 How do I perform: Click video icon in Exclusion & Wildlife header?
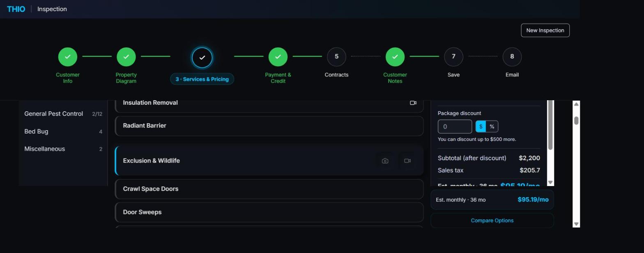tap(407, 161)
